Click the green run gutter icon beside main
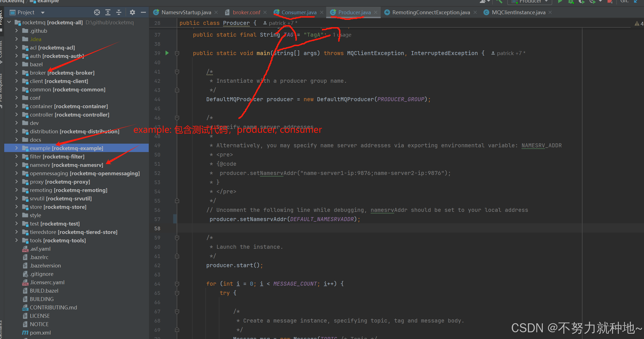This screenshot has height=339, width=644. point(167,53)
